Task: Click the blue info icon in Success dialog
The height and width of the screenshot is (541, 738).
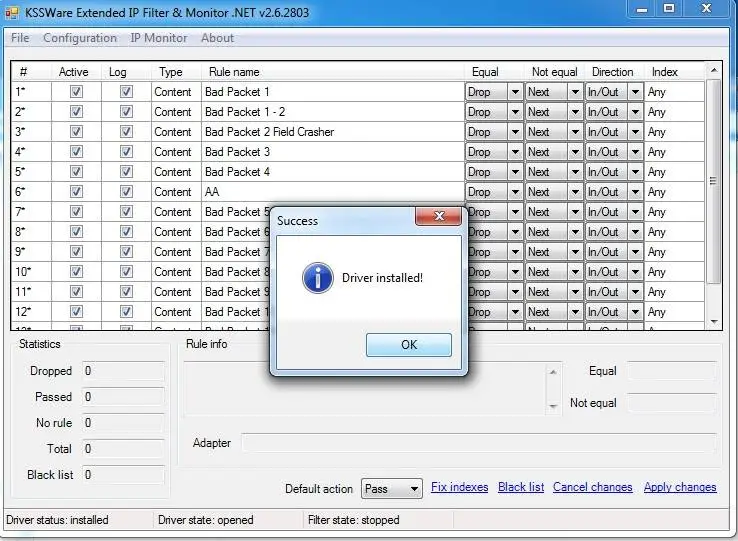Action: coord(318,278)
